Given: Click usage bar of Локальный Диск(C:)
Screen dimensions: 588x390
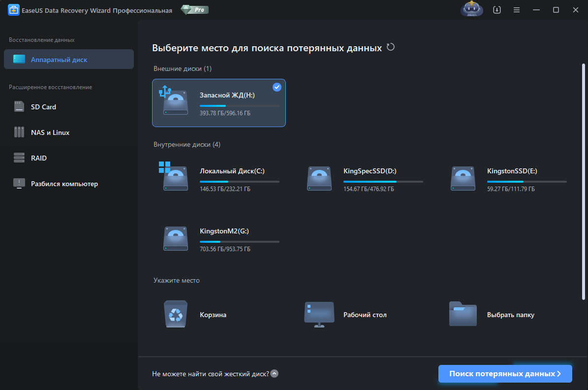Looking at the screenshot, I should pos(240,182).
